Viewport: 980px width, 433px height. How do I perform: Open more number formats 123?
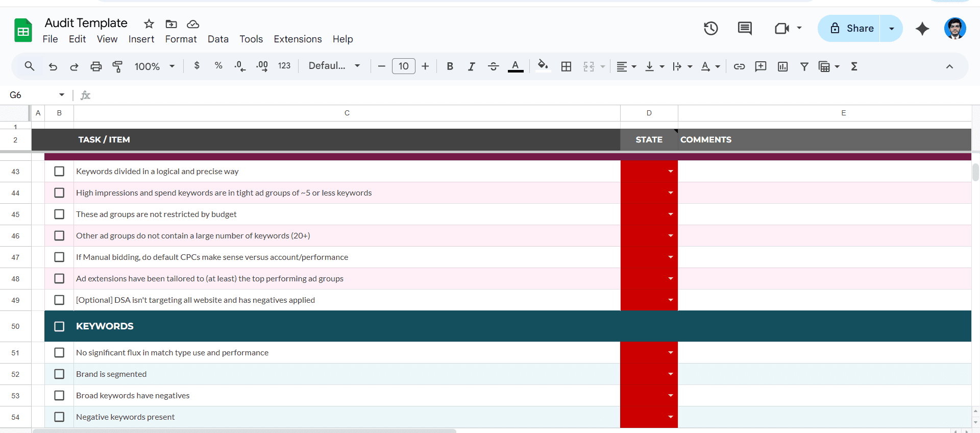pos(284,66)
